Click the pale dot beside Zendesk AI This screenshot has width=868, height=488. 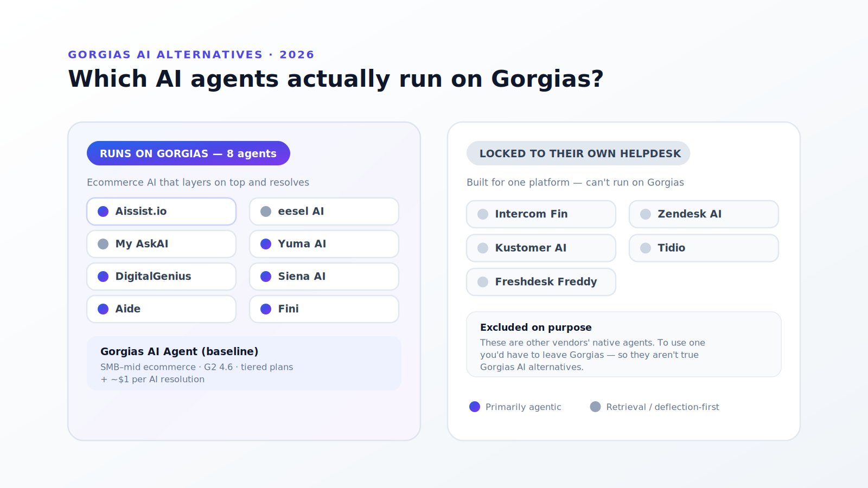[646, 214]
